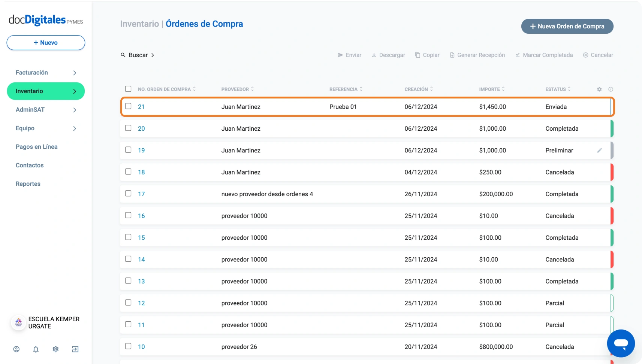Open the table column settings gear
The image size is (642, 364).
(599, 89)
